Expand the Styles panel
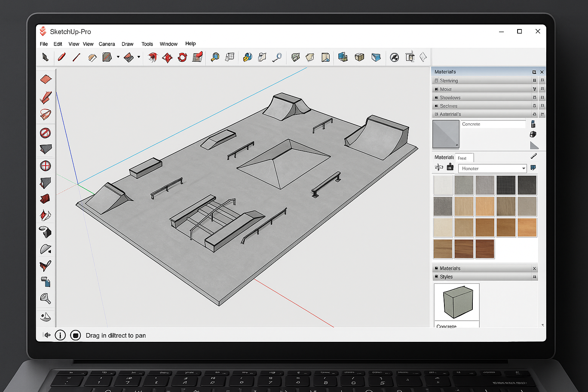Viewport: 588px width, 392px height. coord(485,277)
